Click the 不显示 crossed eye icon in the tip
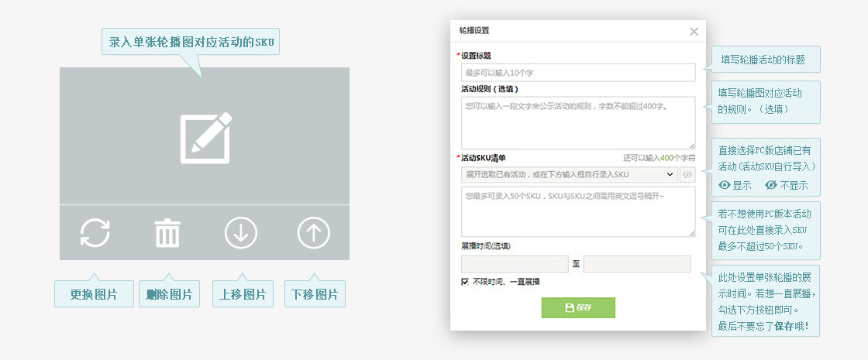Image resolution: width=868 pixels, height=360 pixels. [x=771, y=185]
